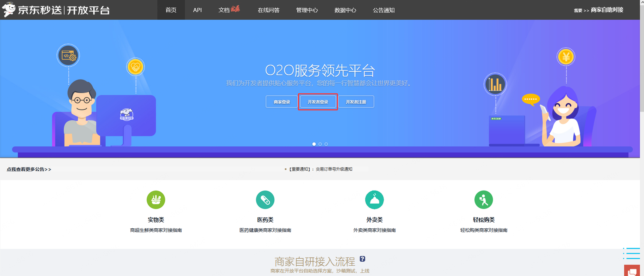644x276 pixels.
Task: Open the 外卖类 food dish icon
Action: pos(374,200)
